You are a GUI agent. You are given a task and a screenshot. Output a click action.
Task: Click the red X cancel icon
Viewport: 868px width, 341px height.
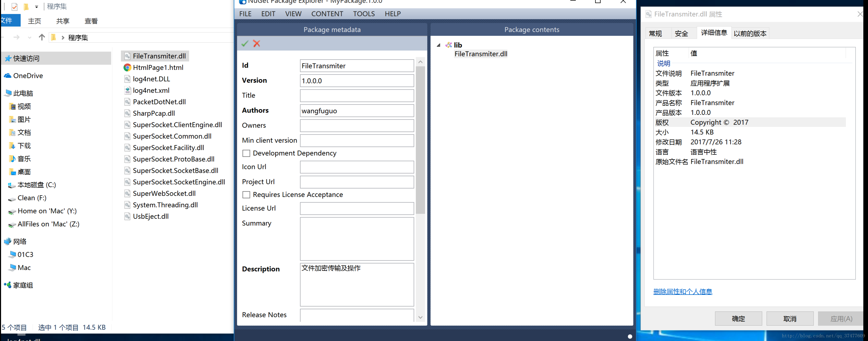click(x=257, y=44)
